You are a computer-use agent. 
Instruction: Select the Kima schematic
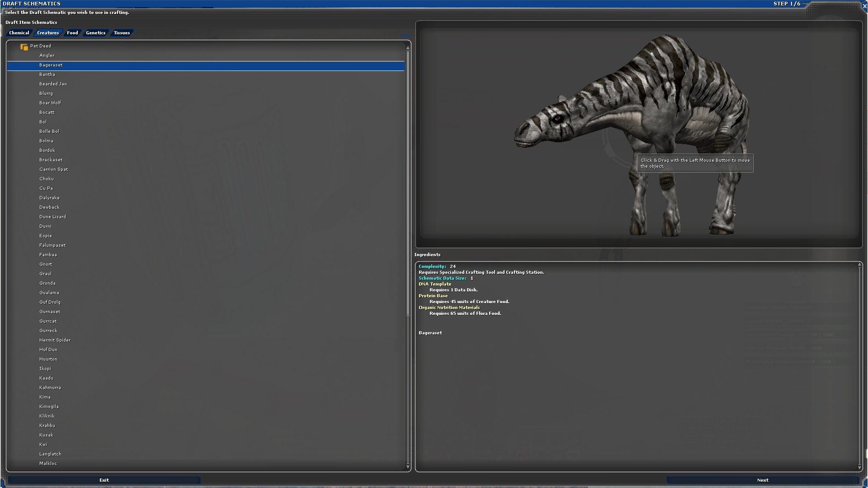[x=45, y=397]
